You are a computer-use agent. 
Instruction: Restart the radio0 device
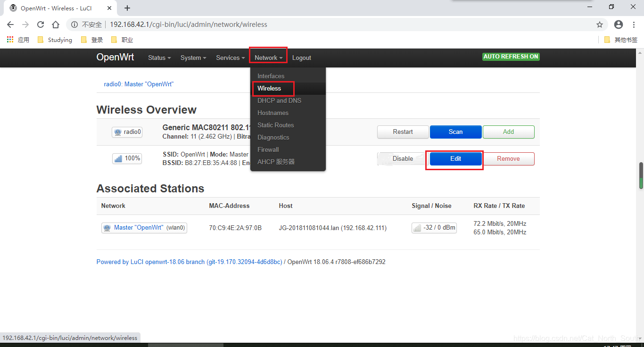403,132
